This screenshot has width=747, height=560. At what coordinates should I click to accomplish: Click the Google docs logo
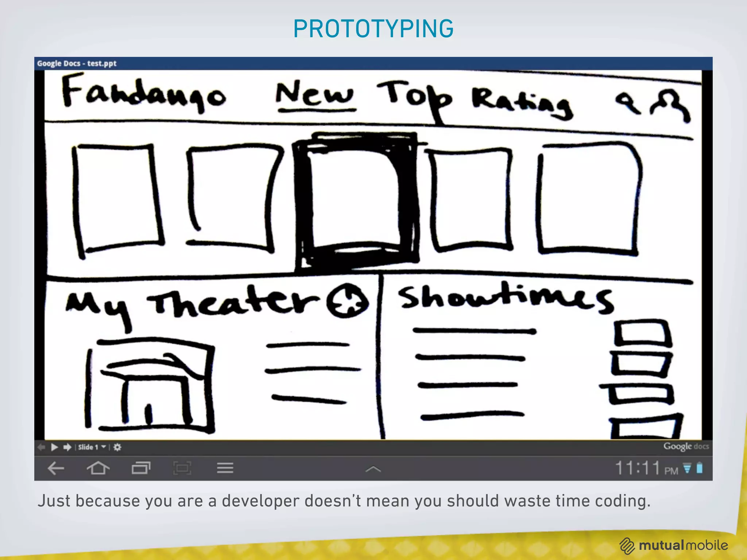(686, 447)
